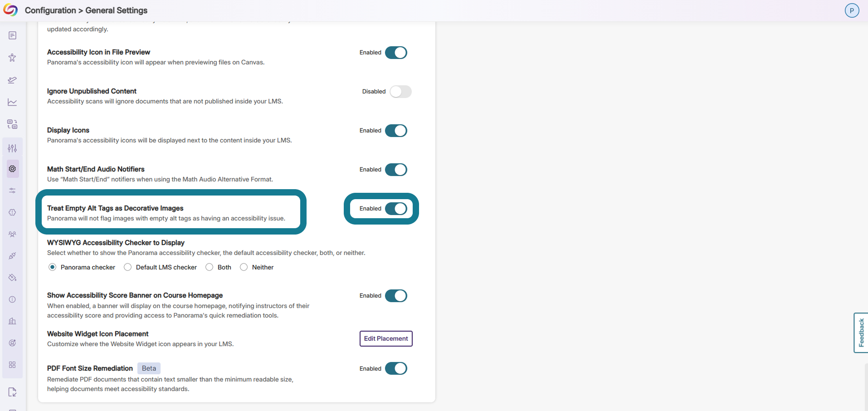Toggle Accessibility Icon in File Preview switch
This screenshot has height=411, width=868.
click(396, 53)
